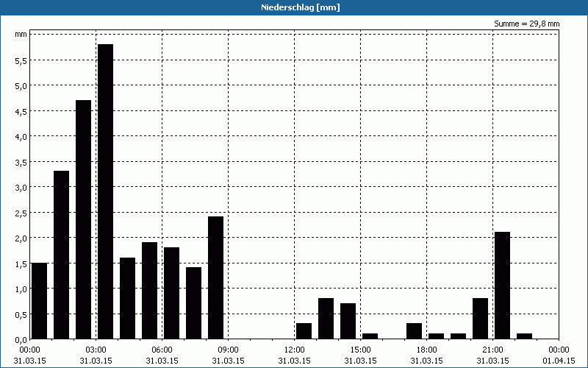The height and width of the screenshot is (368, 588).
Task: Select the 1,9 mm bar ending at 06:00
Action: coord(150,291)
